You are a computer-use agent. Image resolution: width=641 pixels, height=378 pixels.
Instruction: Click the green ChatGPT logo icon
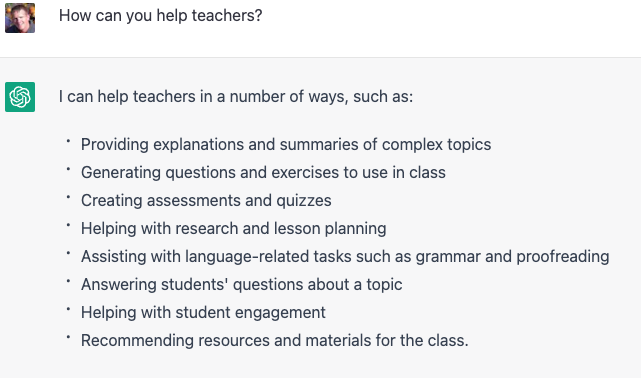pos(20,97)
